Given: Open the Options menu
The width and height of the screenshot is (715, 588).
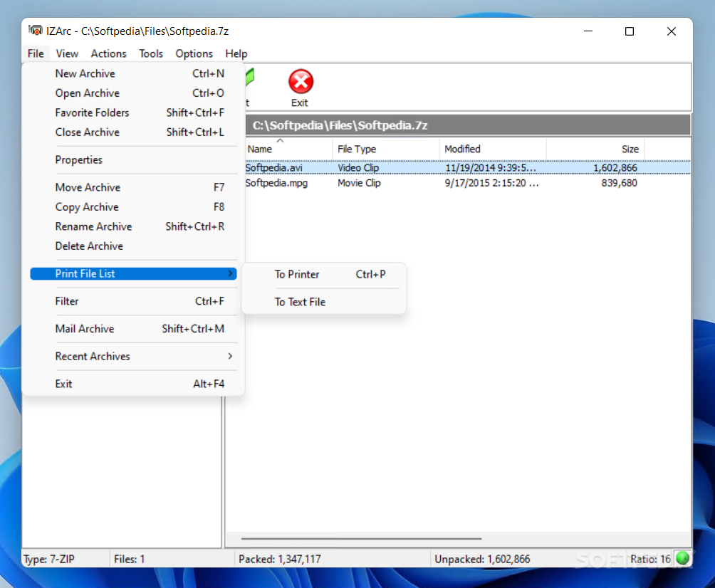Looking at the screenshot, I should click(194, 54).
